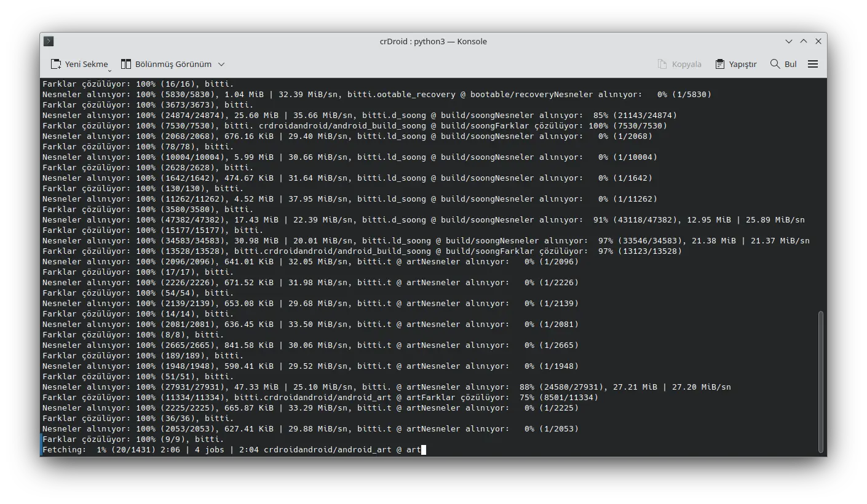The width and height of the screenshot is (867, 504).
Task: Click the line 'Farklar çözülüyor: 100% (189/189), bitti.'
Action: [143, 355]
